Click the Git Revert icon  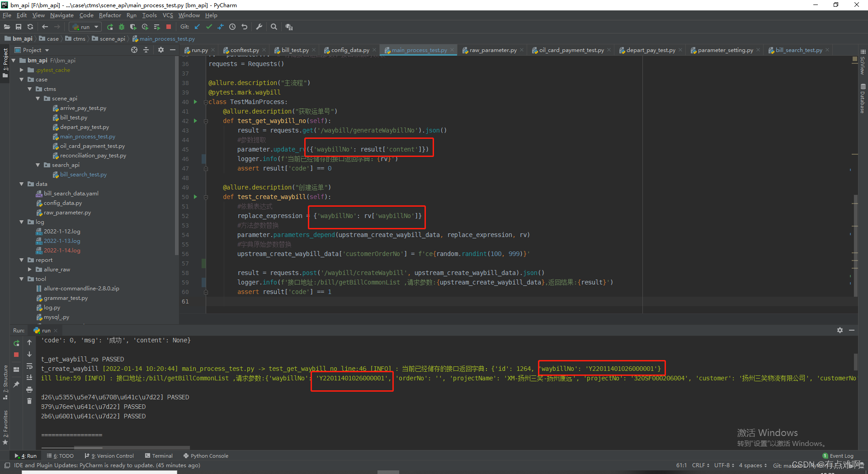click(245, 27)
